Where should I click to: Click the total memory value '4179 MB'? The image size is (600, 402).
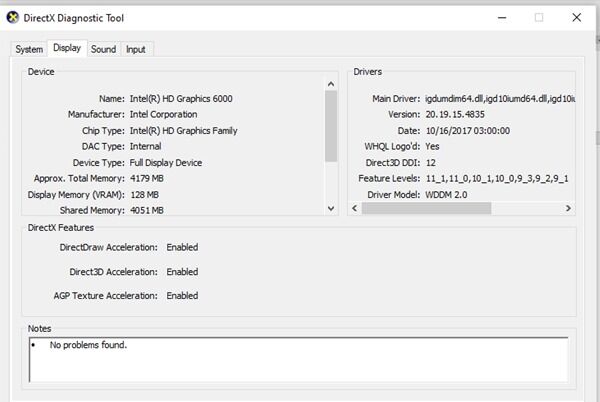pos(147,179)
